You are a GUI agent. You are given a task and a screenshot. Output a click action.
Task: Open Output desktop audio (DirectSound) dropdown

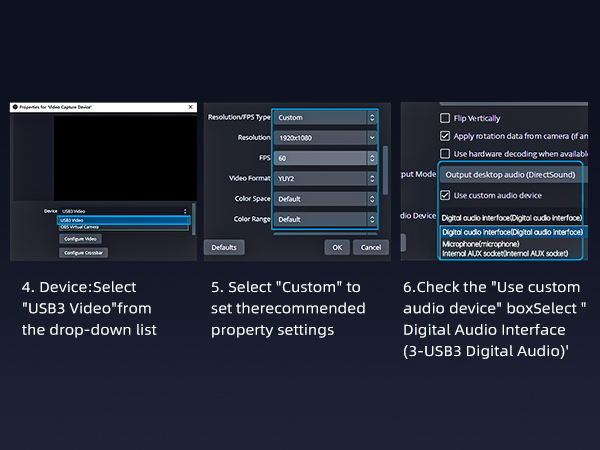512,175
